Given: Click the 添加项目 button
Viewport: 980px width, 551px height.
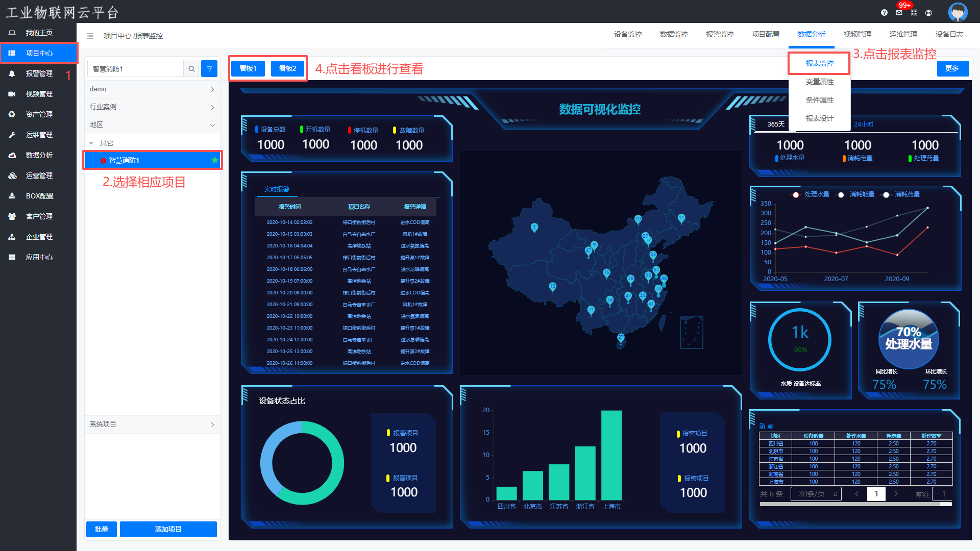Looking at the screenshot, I should [x=168, y=529].
